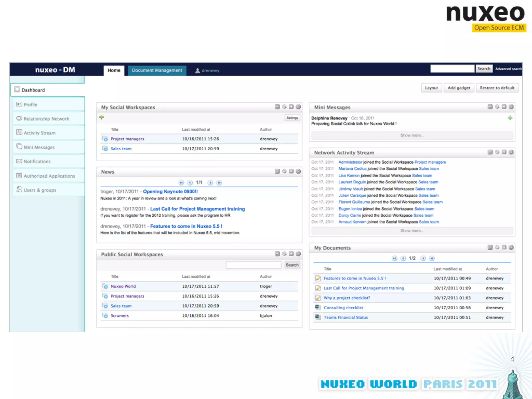Show more mini messages
This screenshot has height=399, width=532.
[412, 135]
